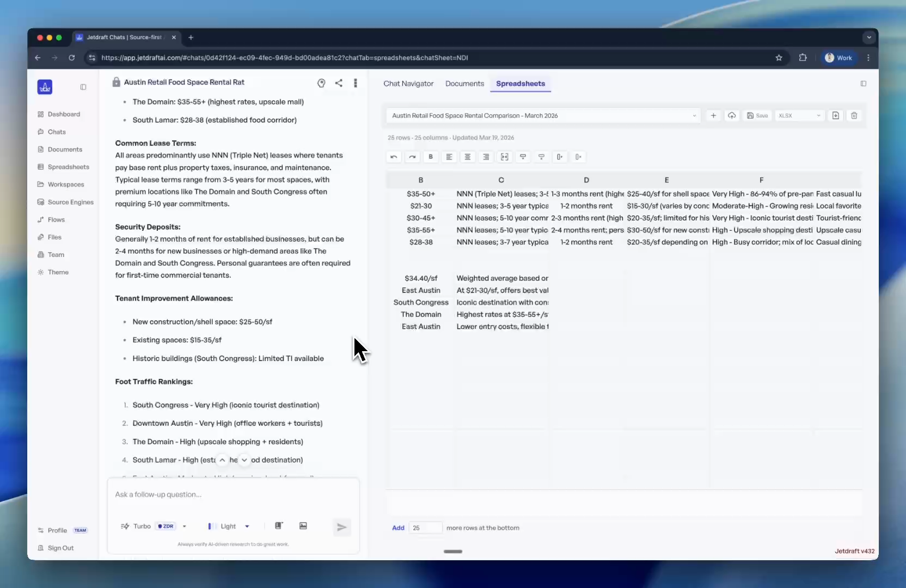Share the chat using share icon
Image resolution: width=906 pixels, height=588 pixels.
click(339, 83)
